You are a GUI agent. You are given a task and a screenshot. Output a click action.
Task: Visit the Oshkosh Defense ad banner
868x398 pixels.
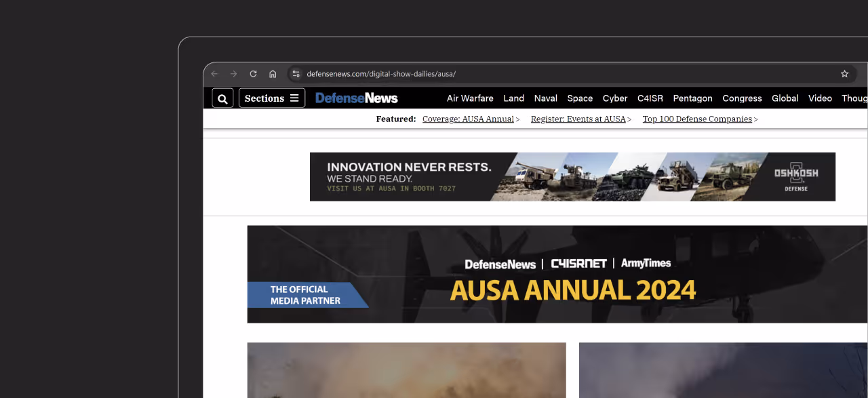572,176
